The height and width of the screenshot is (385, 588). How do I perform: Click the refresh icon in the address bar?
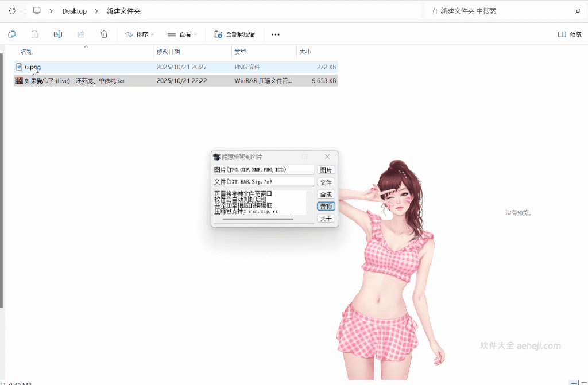pos(11,10)
